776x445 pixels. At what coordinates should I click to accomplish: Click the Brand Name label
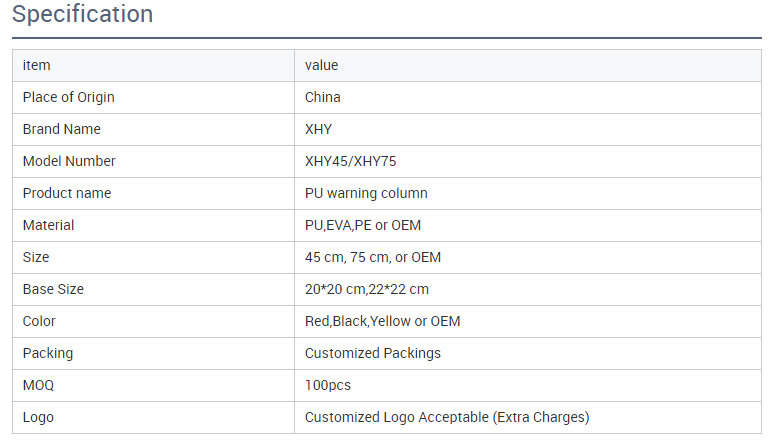click(62, 129)
